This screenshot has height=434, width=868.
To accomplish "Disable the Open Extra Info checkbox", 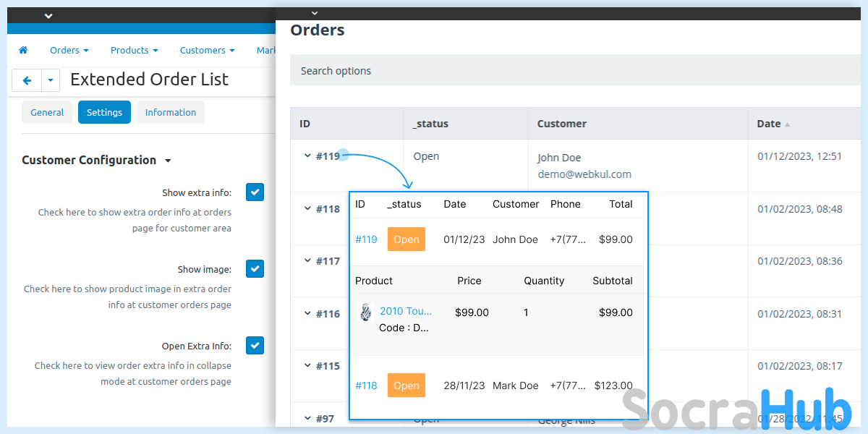I will (255, 346).
